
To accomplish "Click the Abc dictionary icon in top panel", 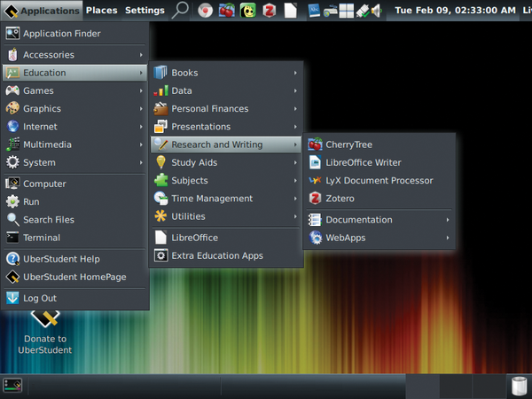I will coord(314,11).
